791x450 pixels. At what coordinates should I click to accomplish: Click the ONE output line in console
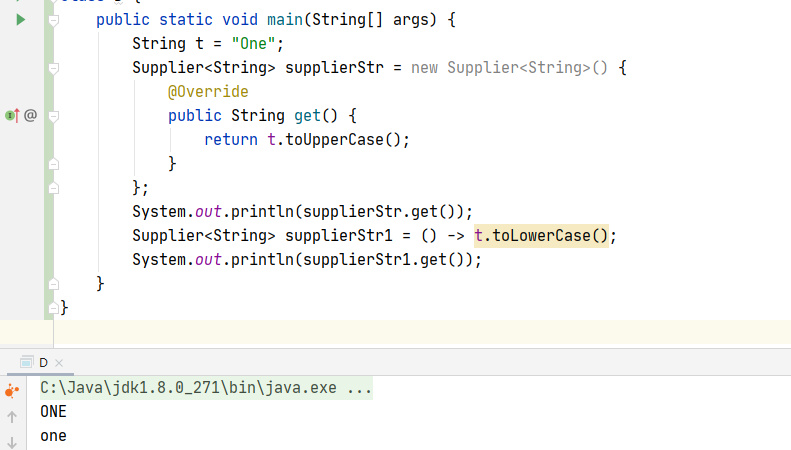54,411
